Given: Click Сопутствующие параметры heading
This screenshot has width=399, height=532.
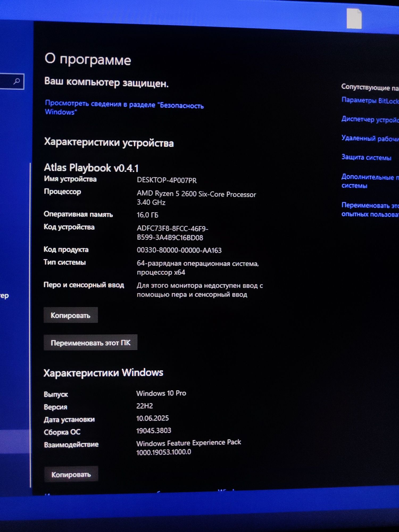Looking at the screenshot, I should point(370,87).
